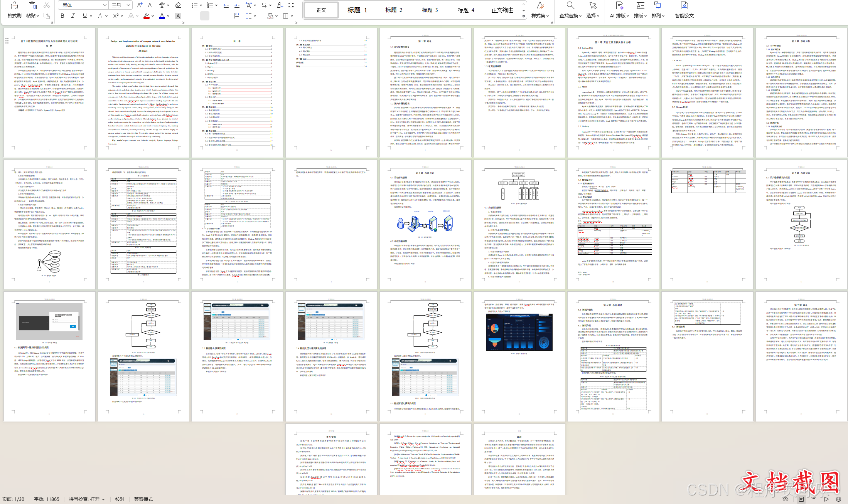848x504 pixels.
Task: Open the font name dropdown (黑体)
Action: pyautogui.click(x=105, y=5)
